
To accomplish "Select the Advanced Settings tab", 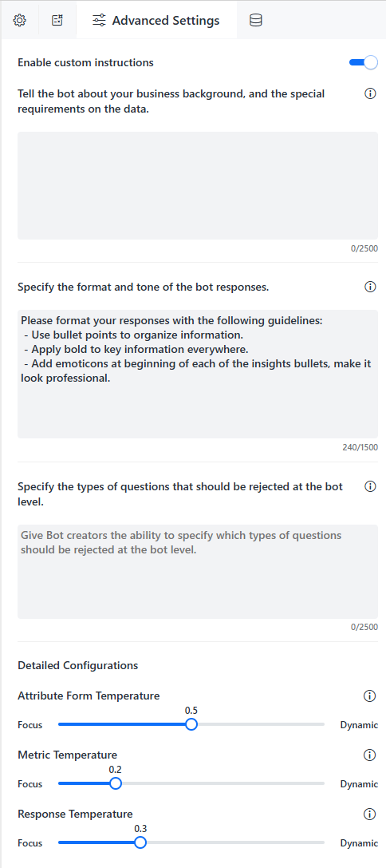I will pyautogui.click(x=156, y=21).
